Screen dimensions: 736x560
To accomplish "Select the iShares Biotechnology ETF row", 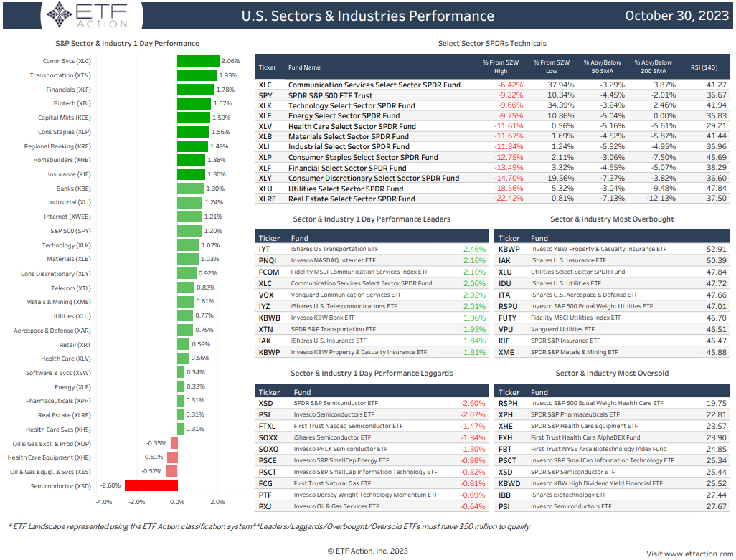I will coord(612,495).
